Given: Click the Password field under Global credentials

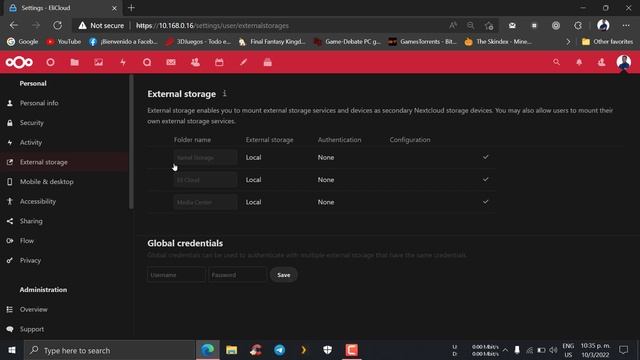Looking at the screenshot, I should [237, 275].
